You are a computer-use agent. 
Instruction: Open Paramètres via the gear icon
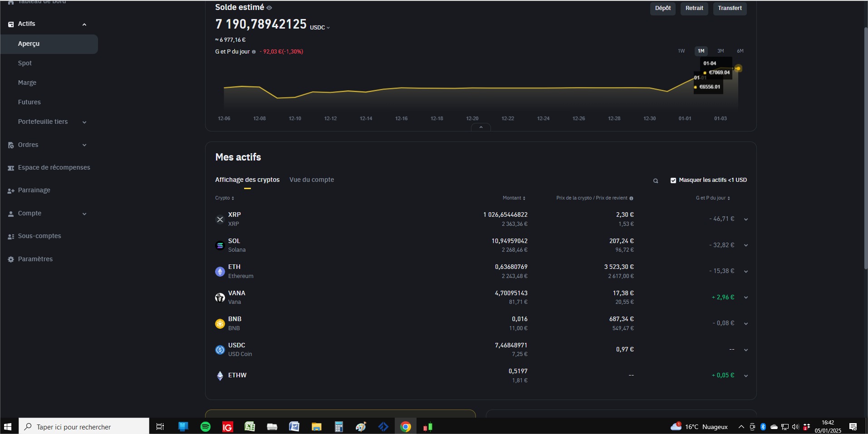(x=11, y=259)
